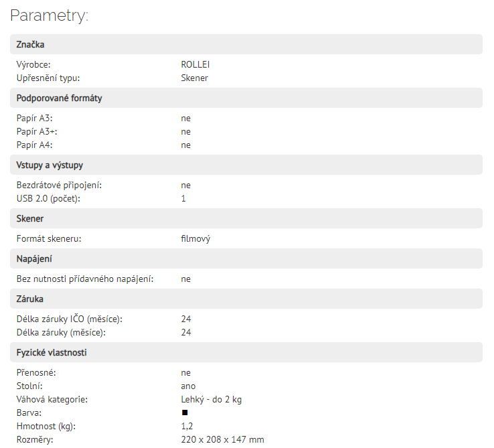This screenshot has height=448, width=494.
Task: Click the Lehký - do 2 kg value
Action: (211, 399)
